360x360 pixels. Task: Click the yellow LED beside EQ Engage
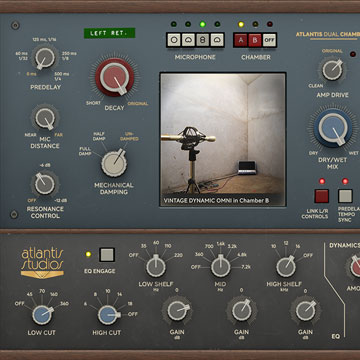point(88,254)
